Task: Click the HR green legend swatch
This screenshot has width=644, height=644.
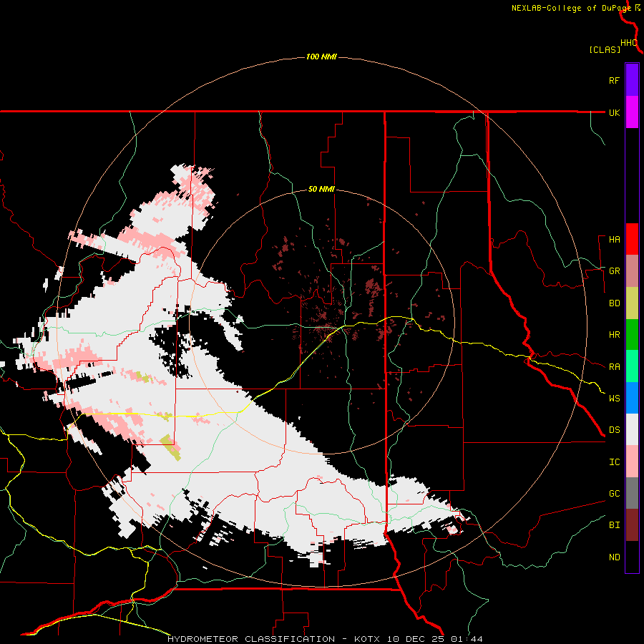Action: pyautogui.click(x=632, y=335)
